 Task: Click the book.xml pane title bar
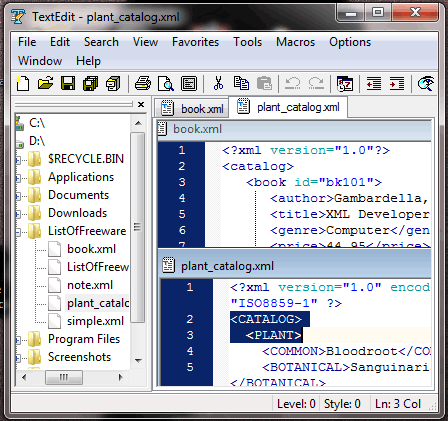tap(294, 129)
